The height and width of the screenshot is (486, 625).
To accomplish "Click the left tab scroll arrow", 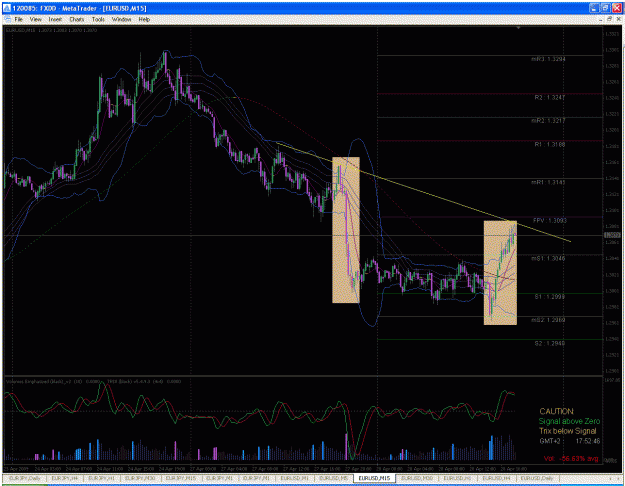I will (x=612, y=478).
